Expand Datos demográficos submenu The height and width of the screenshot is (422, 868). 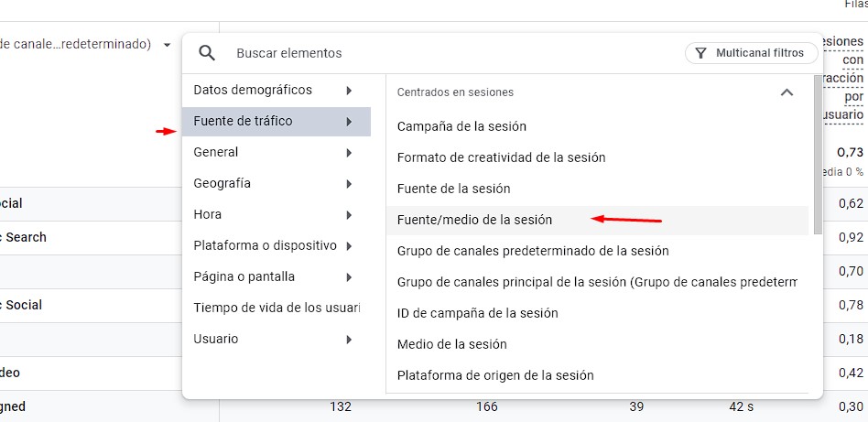[x=349, y=91]
